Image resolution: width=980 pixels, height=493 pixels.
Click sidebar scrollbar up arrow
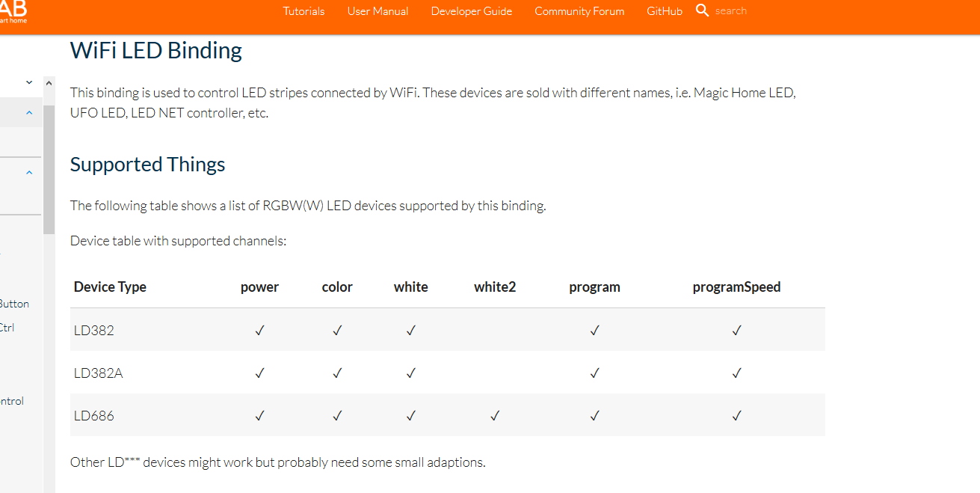coord(49,82)
